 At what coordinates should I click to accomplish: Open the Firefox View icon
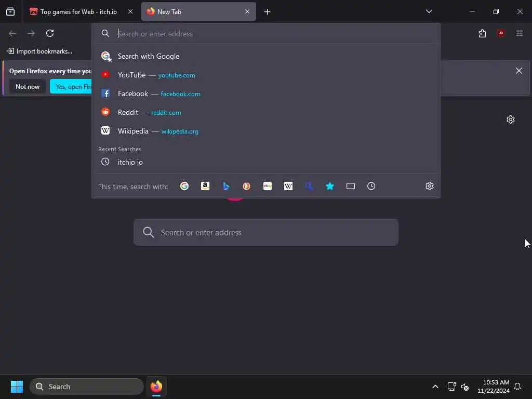[10, 11]
